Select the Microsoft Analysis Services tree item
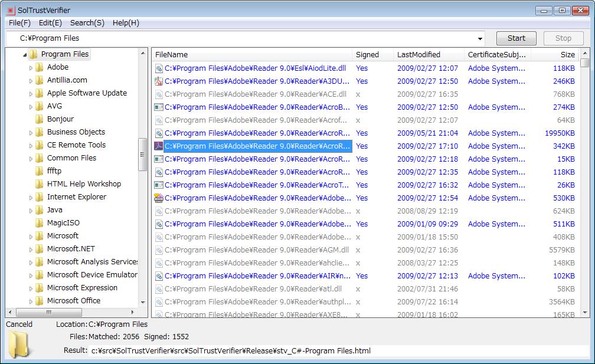595x364 pixels. pyautogui.click(x=92, y=262)
